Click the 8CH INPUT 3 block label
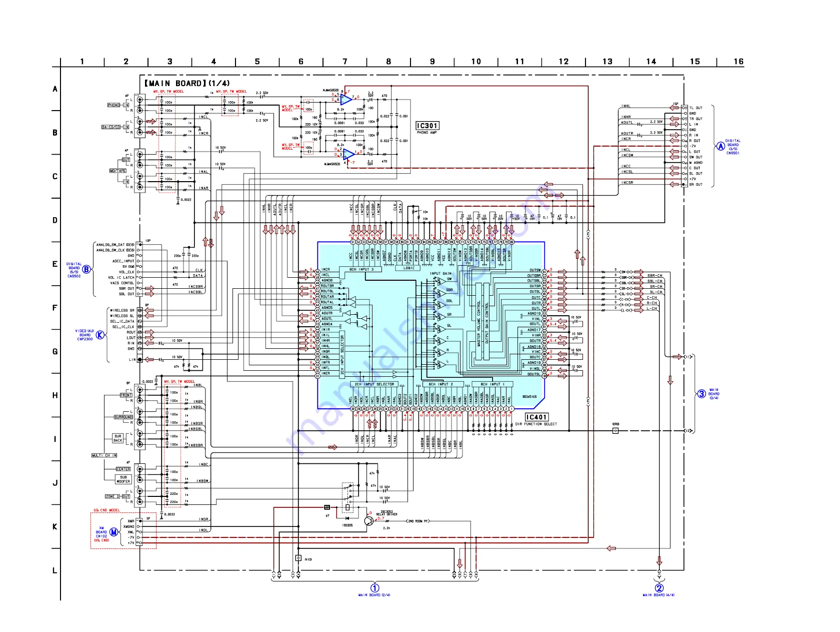This screenshot has width=840, height=632. [x=361, y=269]
